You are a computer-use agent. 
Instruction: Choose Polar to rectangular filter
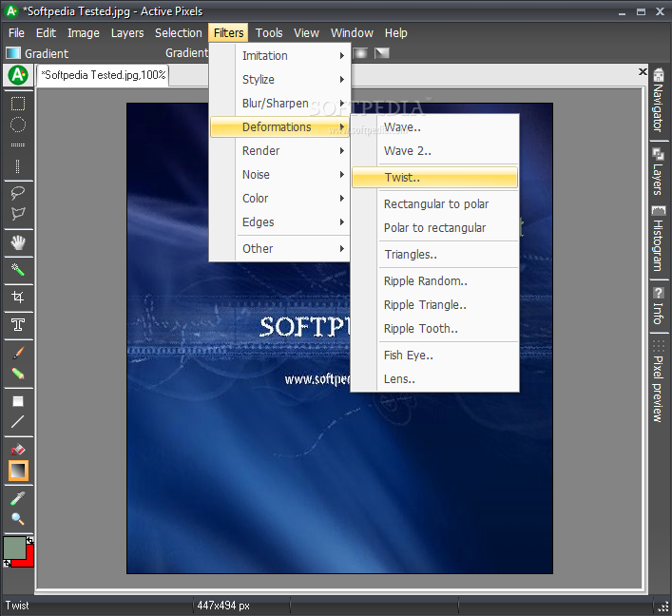pyautogui.click(x=434, y=227)
